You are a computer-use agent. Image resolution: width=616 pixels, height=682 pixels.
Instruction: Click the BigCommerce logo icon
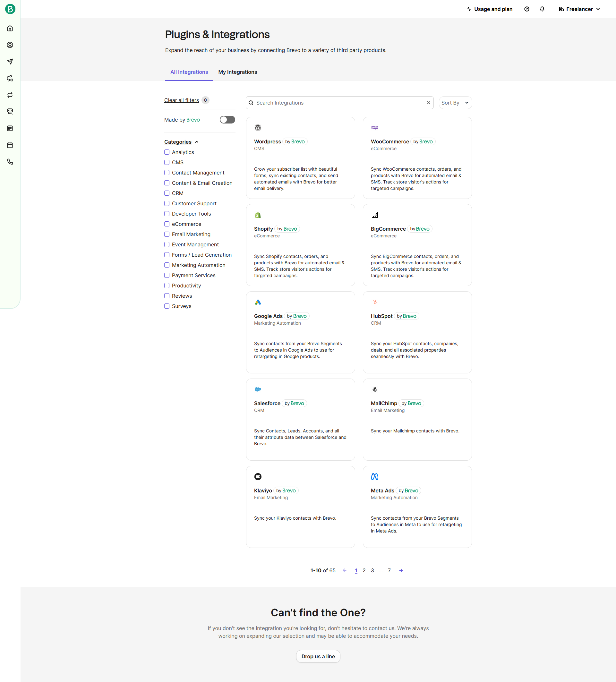coord(374,215)
